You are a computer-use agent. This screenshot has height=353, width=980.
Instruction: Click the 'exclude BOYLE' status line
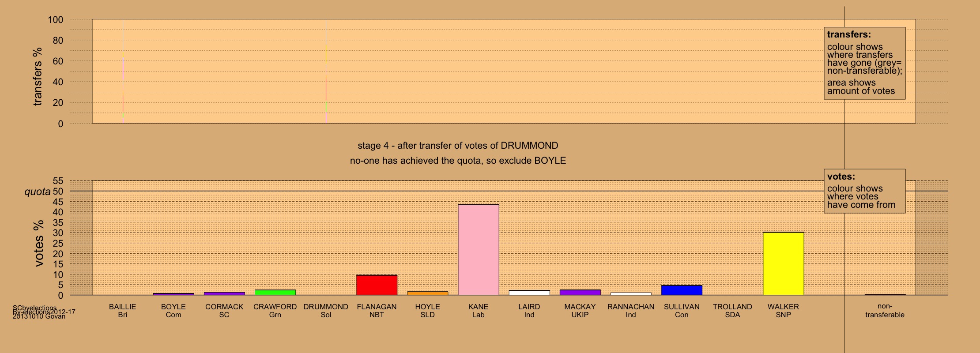tap(458, 161)
